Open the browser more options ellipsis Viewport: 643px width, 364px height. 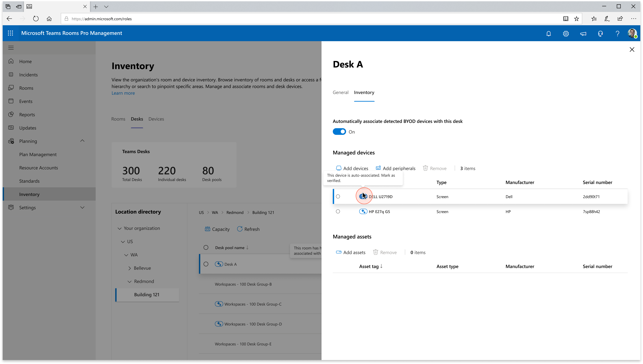633,19
